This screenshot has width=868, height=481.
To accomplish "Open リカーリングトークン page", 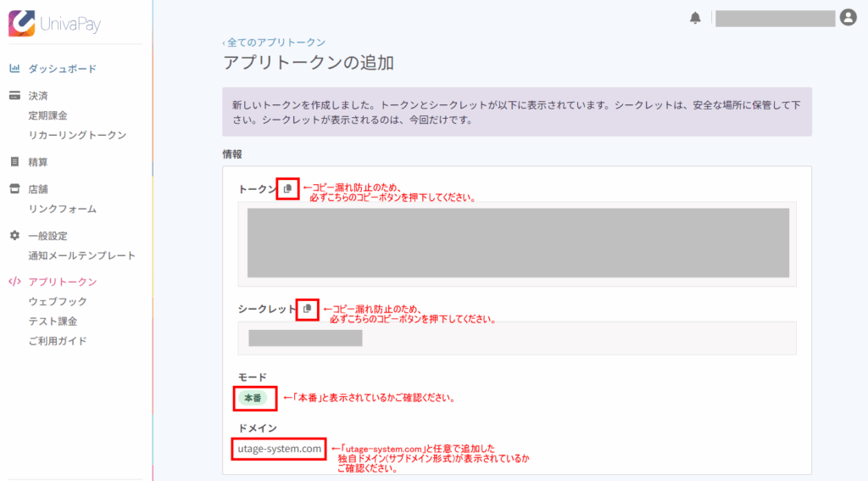I will [77, 135].
